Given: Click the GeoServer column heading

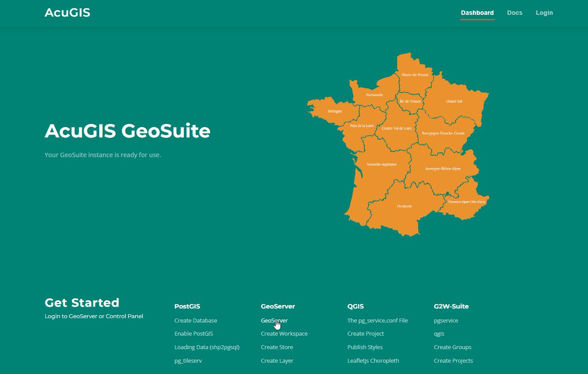Looking at the screenshot, I should click(278, 306).
